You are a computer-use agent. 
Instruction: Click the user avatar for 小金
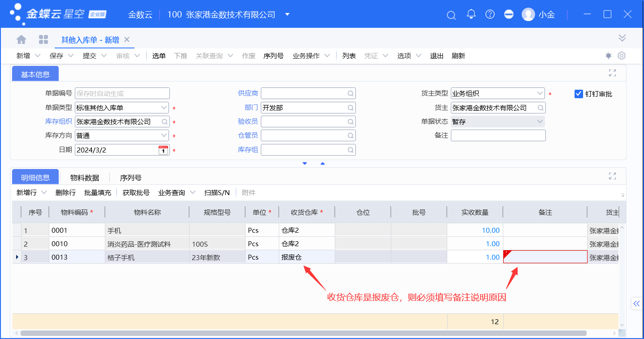pyautogui.click(x=528, y=14)
